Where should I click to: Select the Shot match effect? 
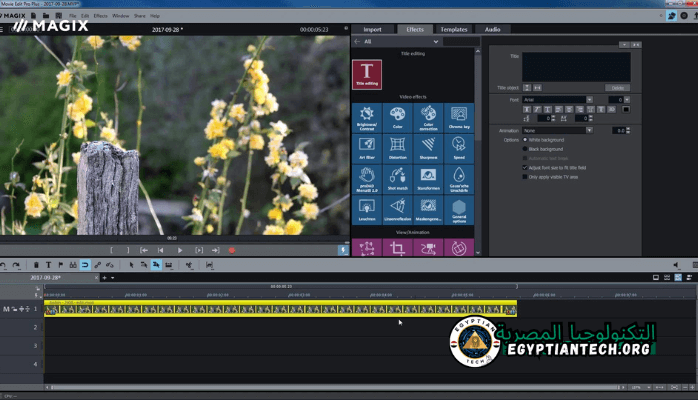tap(398, 179)
